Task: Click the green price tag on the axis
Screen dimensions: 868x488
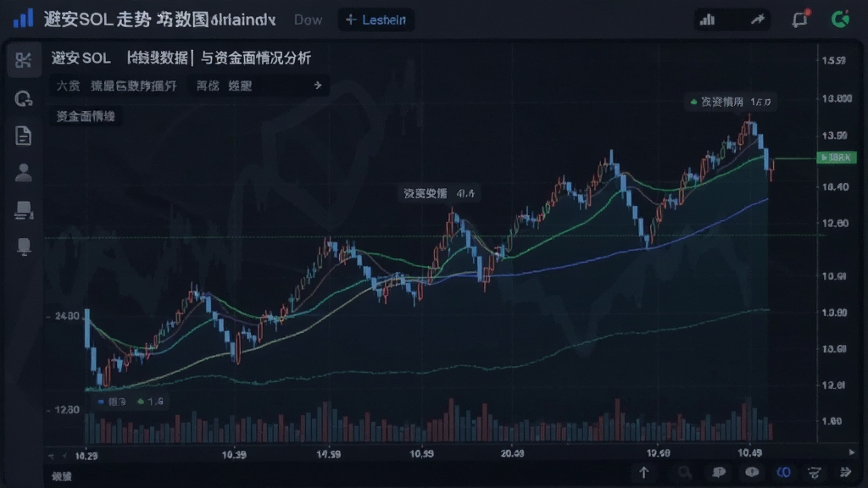Action: [836, 158]
